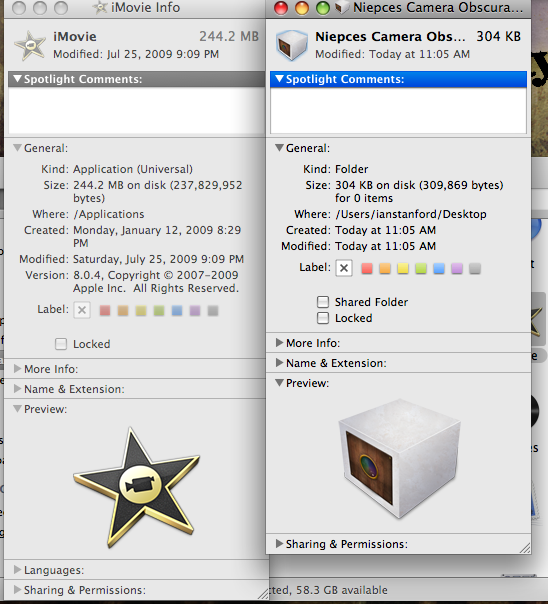
Task: Click 'Modified: Jul 25, 2009 9:09 PM' text
Action: pyautogui.click(x=136, y=54)
